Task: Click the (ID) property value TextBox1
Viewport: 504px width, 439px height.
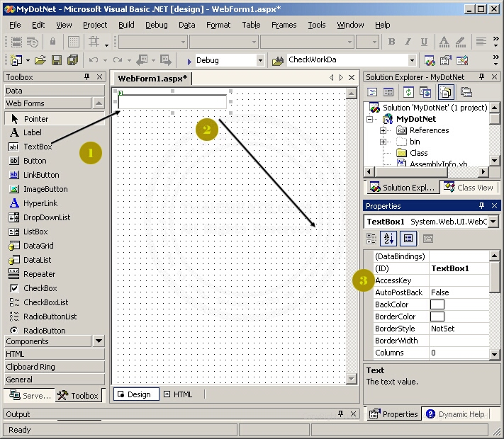Action: click(x=459, y=268)
